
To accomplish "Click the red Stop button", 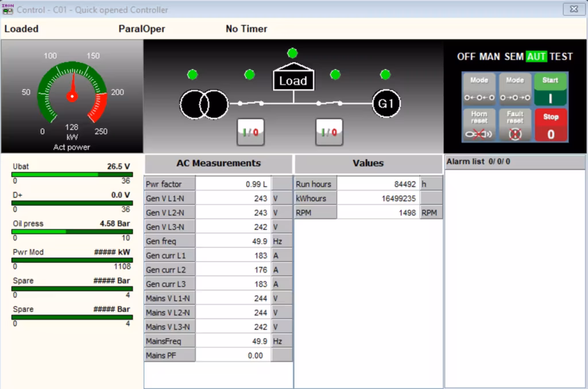I will click(550, 125).
